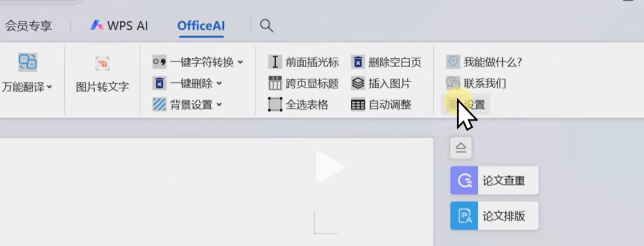Choose the 删除空白页 command
The image size is (644, 246).
click(395, 63)
